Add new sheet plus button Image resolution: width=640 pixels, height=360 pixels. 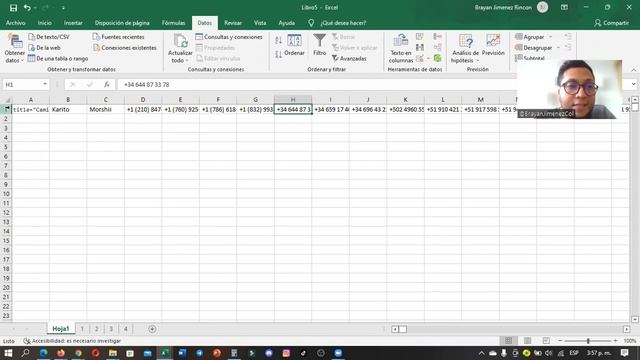152,329
